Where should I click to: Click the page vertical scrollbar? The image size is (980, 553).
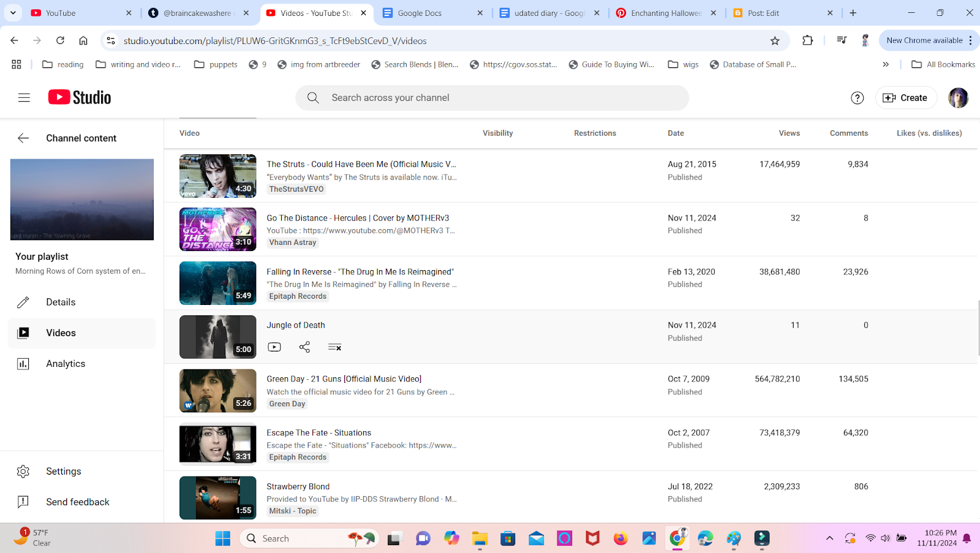(x=978, y=328)
